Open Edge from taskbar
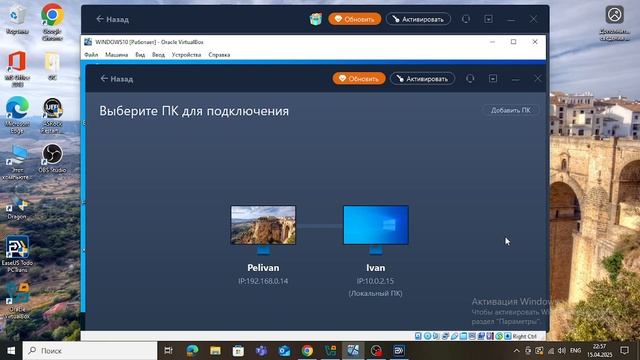 click(192, 351)
